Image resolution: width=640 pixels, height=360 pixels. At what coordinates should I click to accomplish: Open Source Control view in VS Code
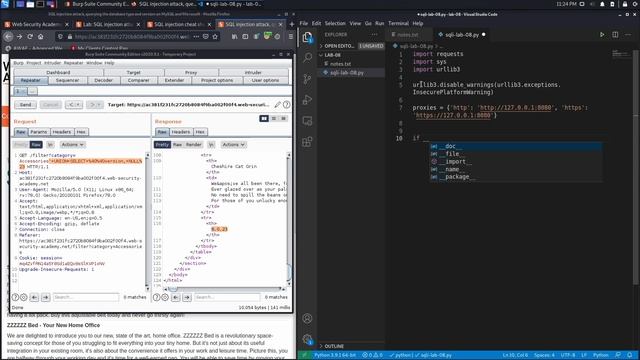click(307, 78)
